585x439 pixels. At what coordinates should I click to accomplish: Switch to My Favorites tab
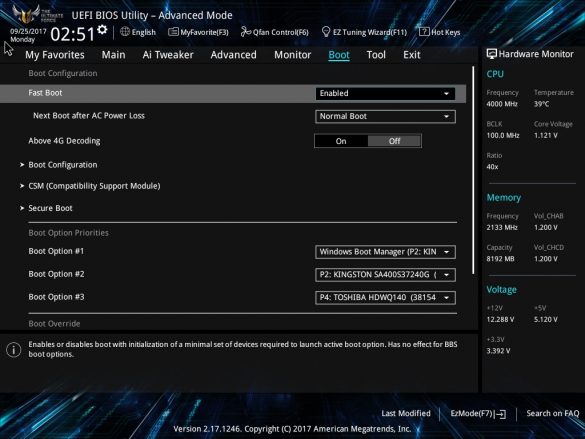click(x=55, y=55)
